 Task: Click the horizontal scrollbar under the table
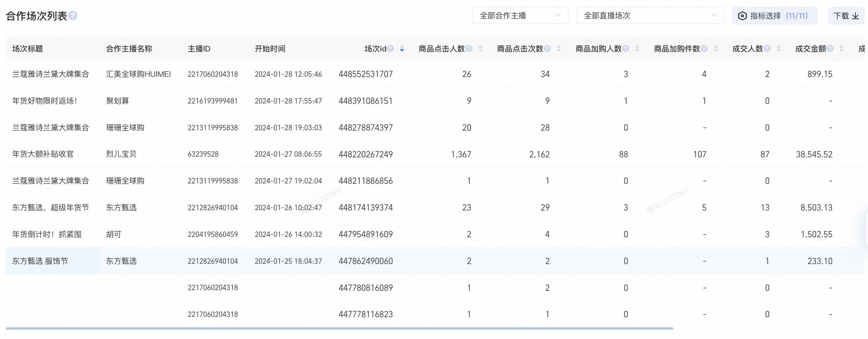339,328
